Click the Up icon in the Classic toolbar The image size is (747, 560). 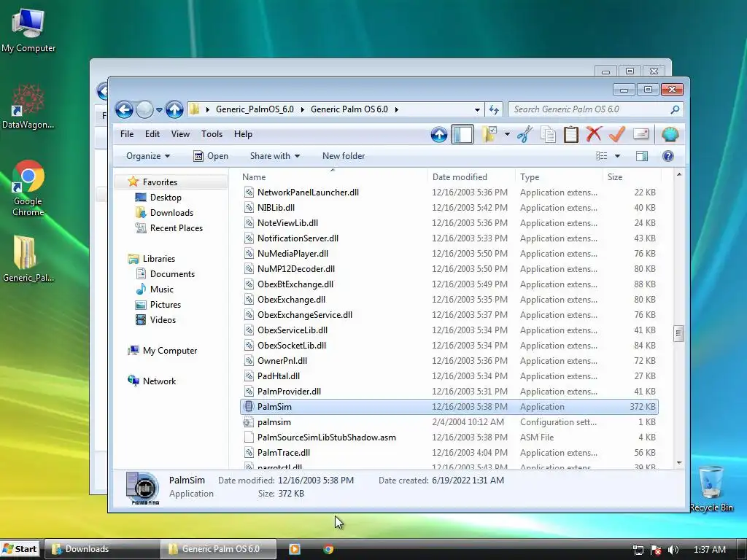(438, 135)
